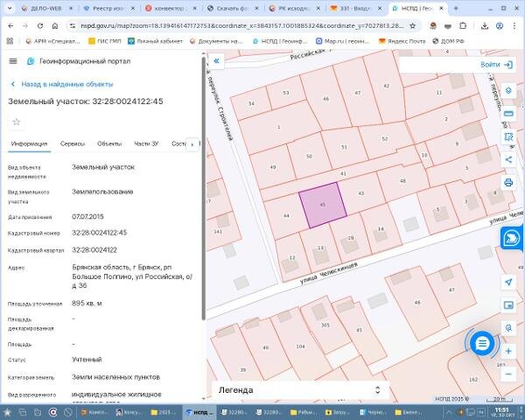Add parcel to favorites with star icon
Viewport: 525px width, 420px height.
[x=16, y=122]
